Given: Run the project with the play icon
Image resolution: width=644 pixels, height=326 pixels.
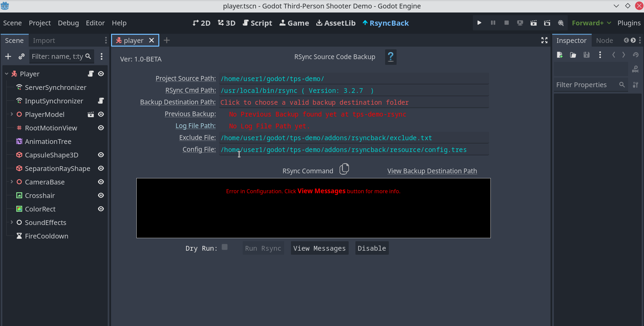Looking at the screenshot, I should click(479, 23).
